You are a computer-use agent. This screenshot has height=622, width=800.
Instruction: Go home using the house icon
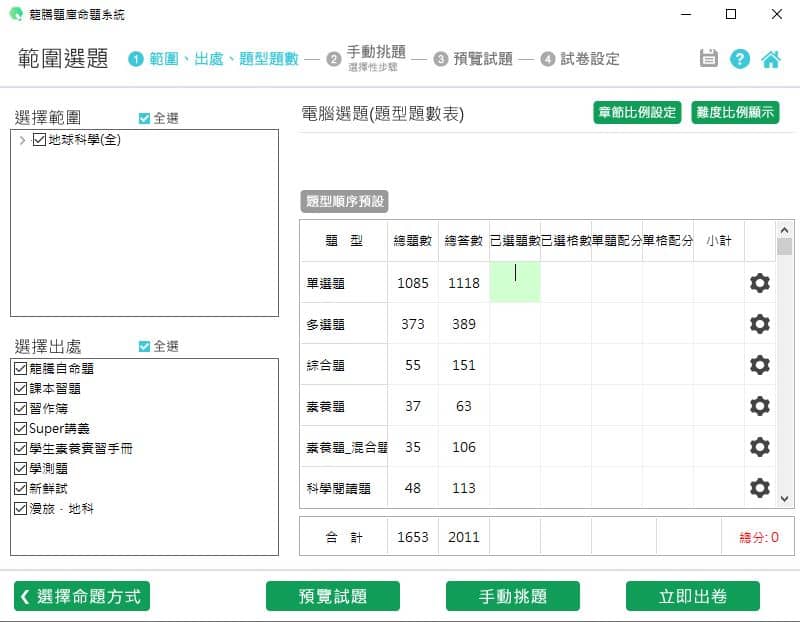[x=771, y=59]
